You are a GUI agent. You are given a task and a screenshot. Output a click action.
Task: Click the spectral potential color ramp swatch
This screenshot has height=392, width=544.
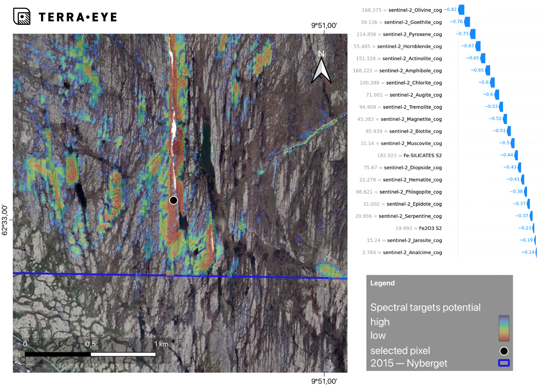coord(504,328)
